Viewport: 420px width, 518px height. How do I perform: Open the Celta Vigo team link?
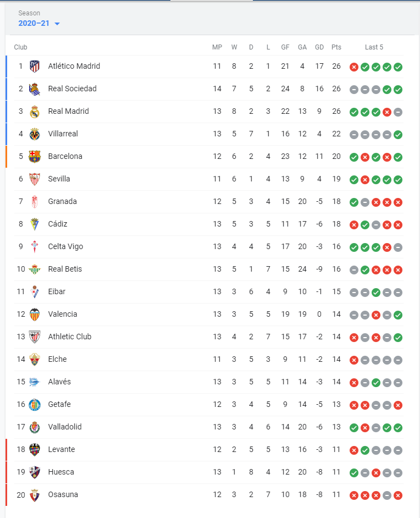point(65,247)
